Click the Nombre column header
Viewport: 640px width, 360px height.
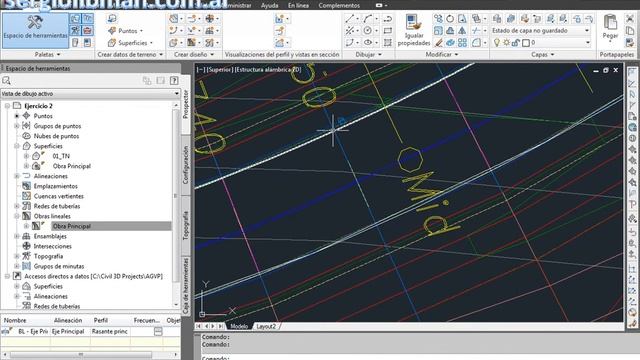click(x=15, y=320)
